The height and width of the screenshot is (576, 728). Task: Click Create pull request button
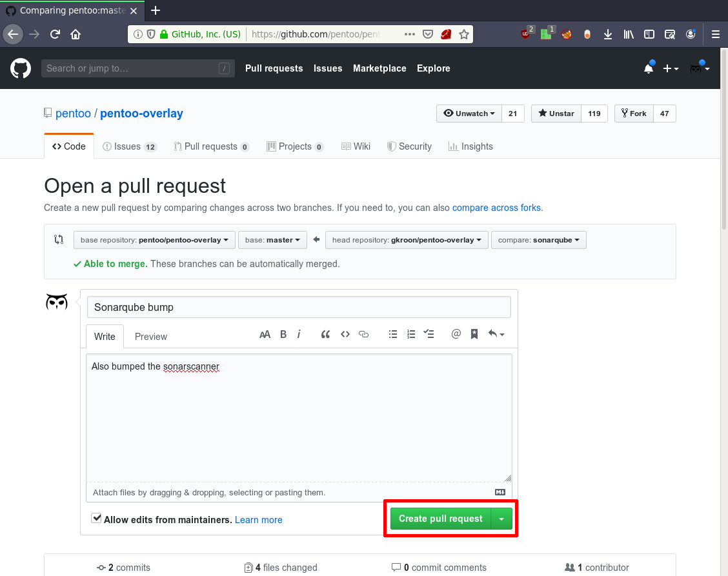click(441, 519)
